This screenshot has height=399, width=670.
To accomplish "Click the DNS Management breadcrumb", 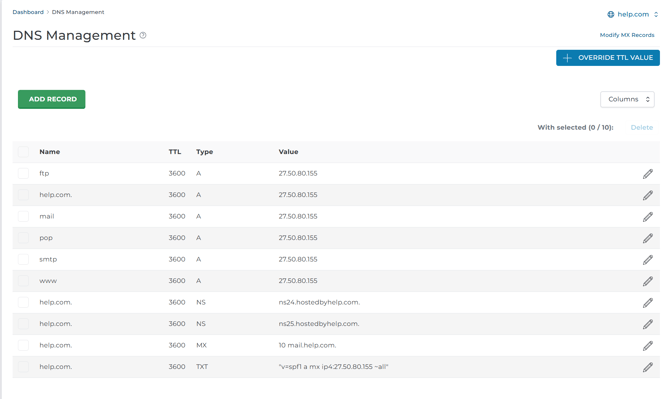I will pyautogui.click(x=78, y=12).
